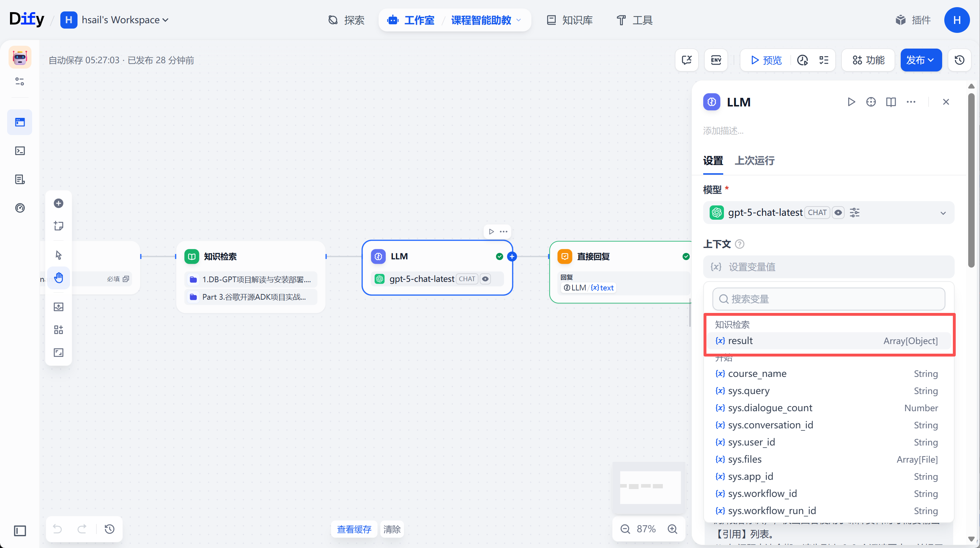Open the API access terminal sidebar icon

pos(20,151)
